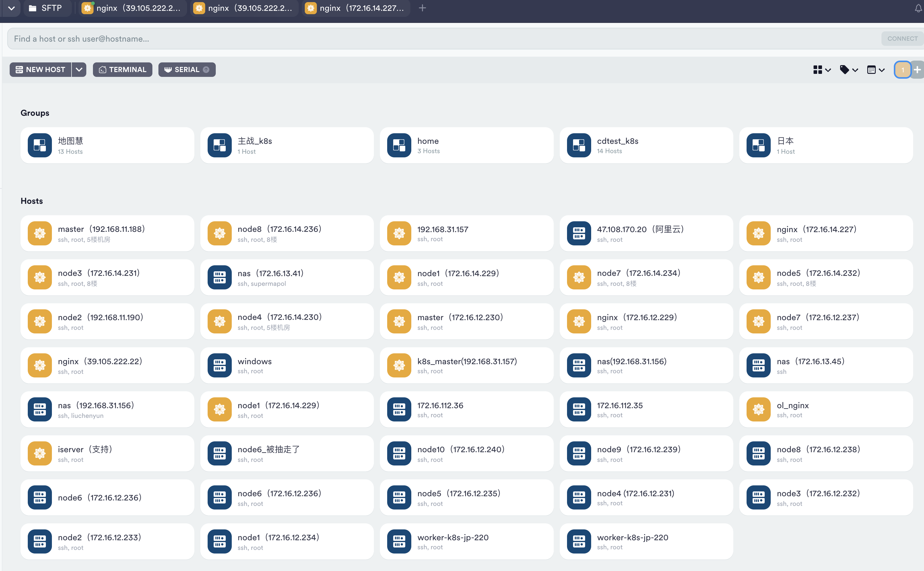Select the tan workspace avatar labeled 1
The height and width of the screenshot is (571, 924).
(903, 69)
